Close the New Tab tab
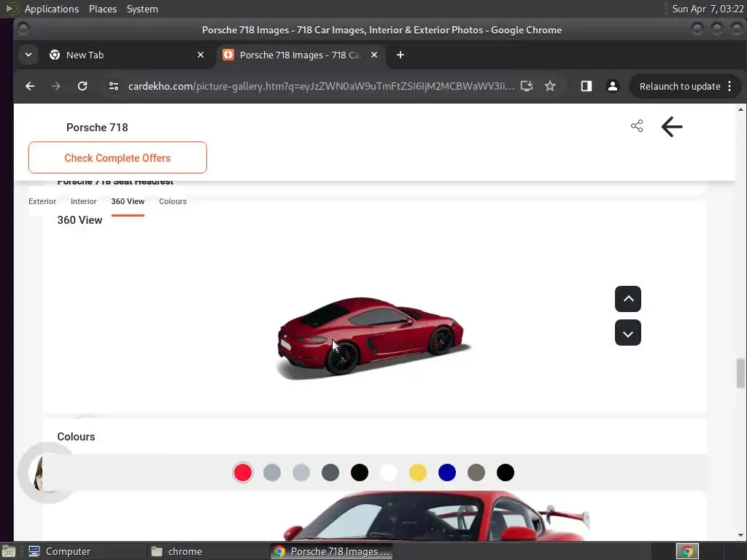The image size is (747, 560). coord(201,55)
